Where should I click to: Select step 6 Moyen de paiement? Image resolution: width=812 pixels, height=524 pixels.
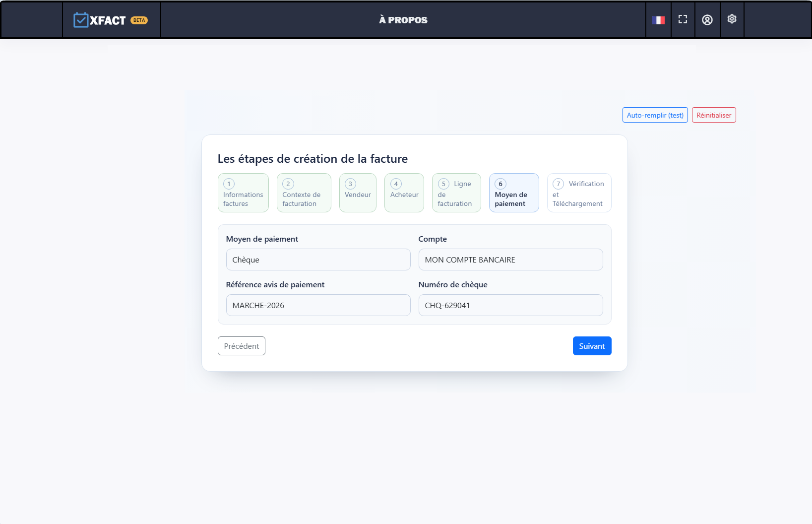pyautogui.click(x=513, y=193)
